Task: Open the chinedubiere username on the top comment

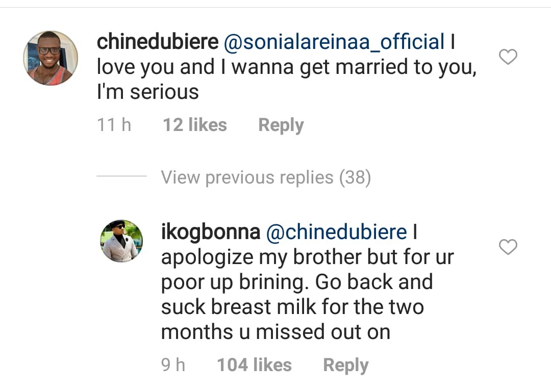Action: click(x=157, y=42)
